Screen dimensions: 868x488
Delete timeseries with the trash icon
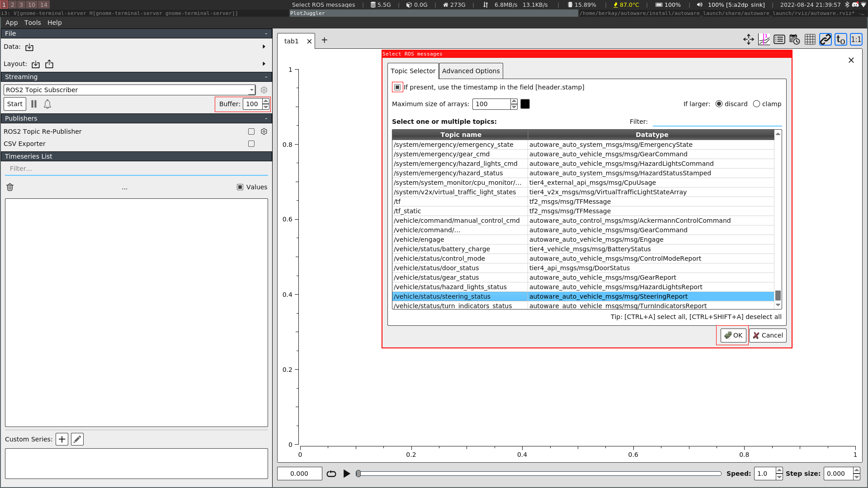9,187
